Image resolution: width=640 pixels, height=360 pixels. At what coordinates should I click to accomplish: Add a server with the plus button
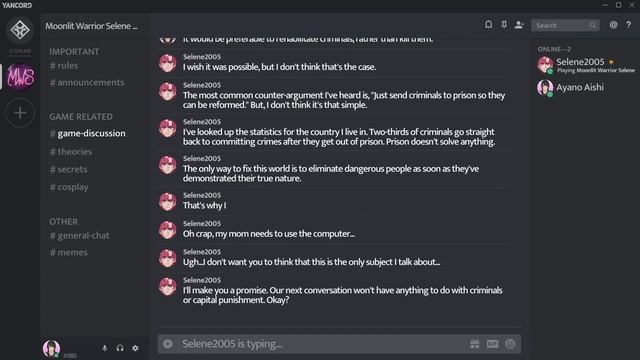click(20, 113)
